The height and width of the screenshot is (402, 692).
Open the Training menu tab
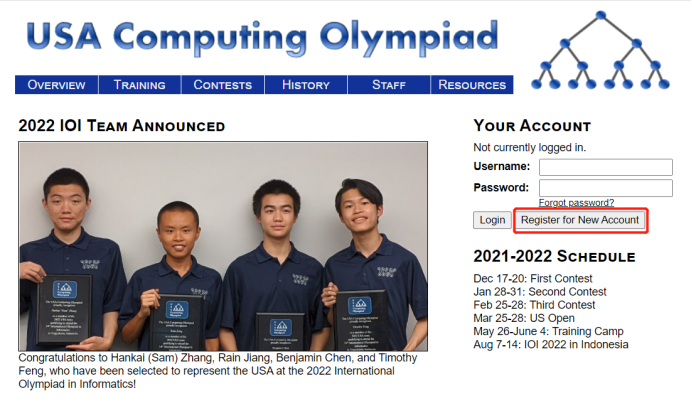pos(139,85)
